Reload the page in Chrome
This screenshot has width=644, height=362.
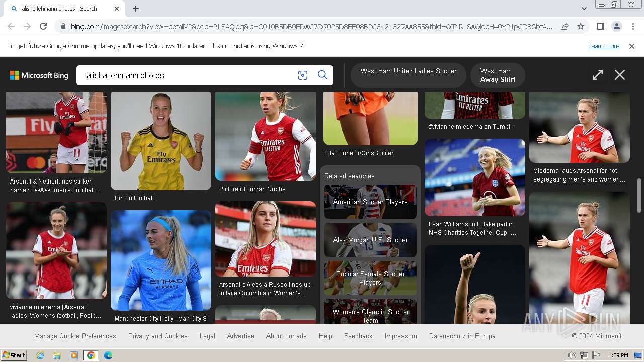43,26
